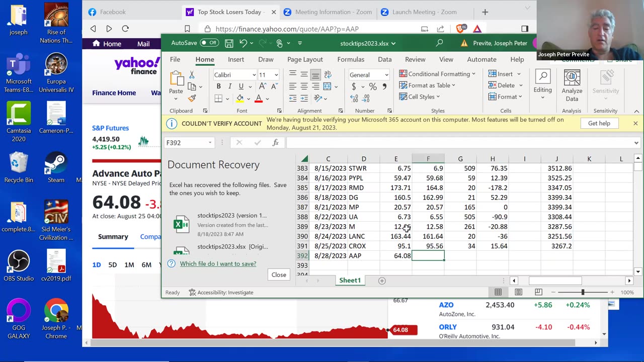
Task: Open Format as Table menu
Action: (x=427, y=85)
